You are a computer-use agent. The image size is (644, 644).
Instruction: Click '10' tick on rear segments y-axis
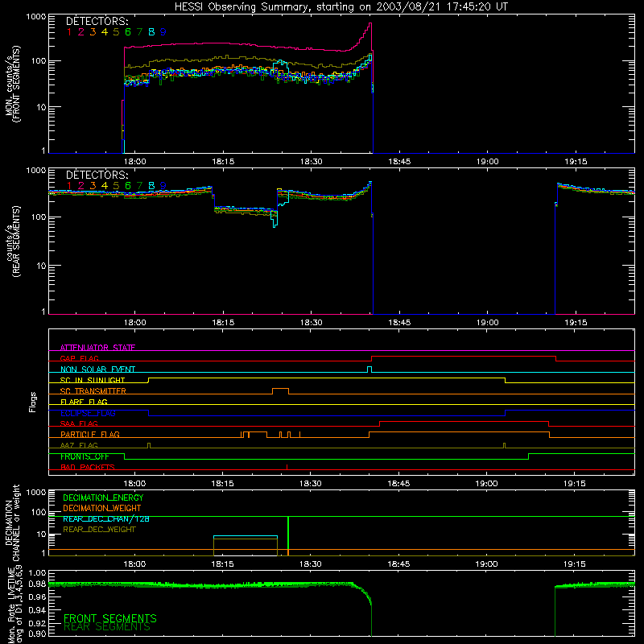[41, 266]
